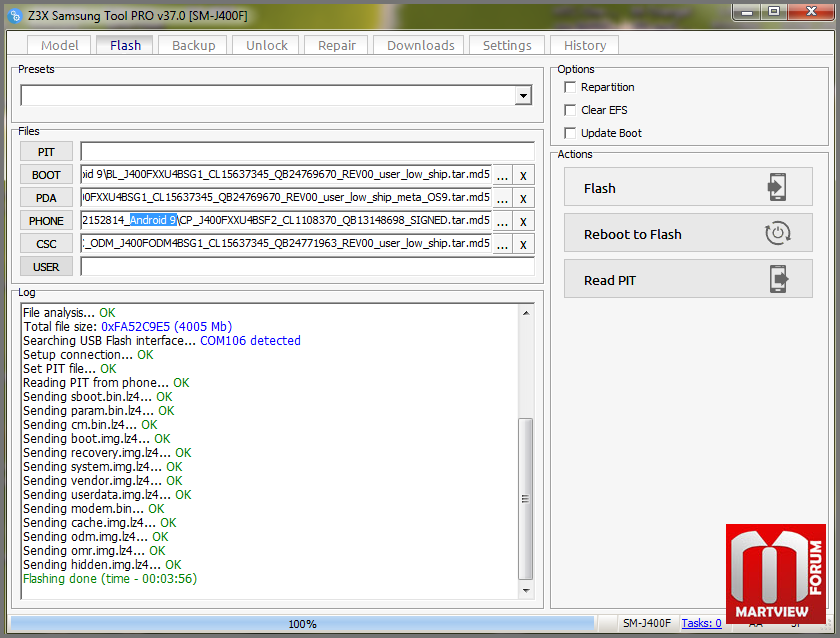The height and width of the screenshot is (638, 840).
Task: Browse for CSC file using ellipsis
Action: (x=502, y=244)
